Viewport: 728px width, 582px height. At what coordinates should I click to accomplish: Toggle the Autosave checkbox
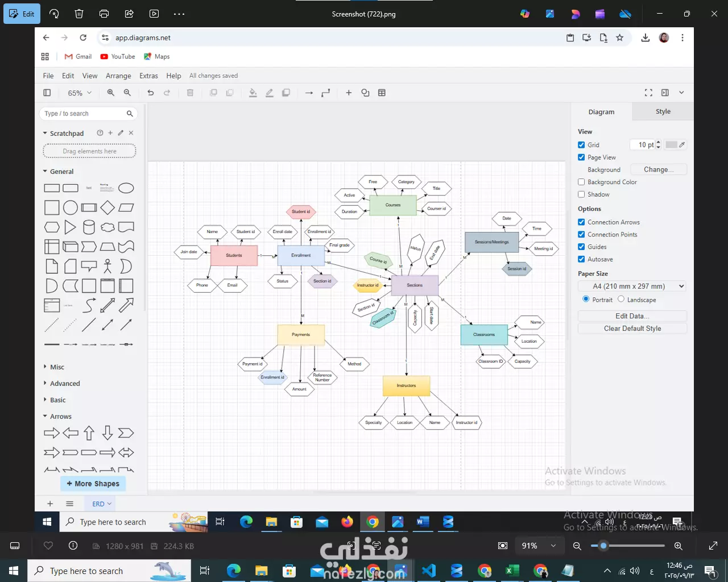coord(581,259)
